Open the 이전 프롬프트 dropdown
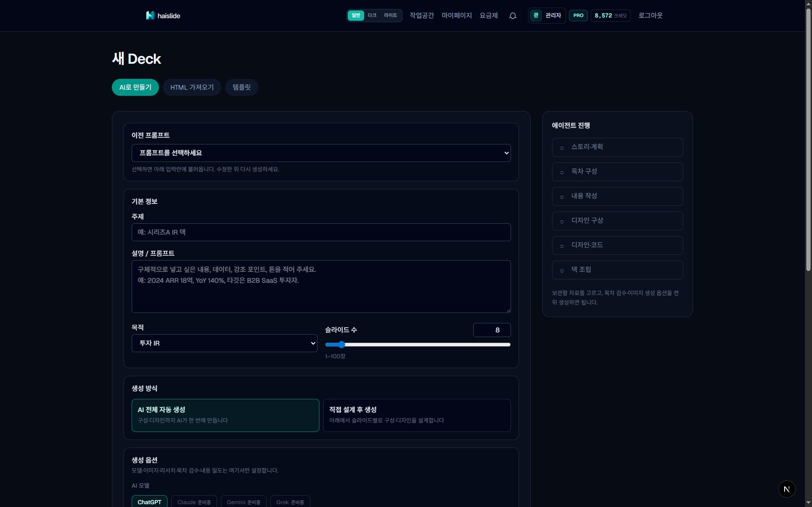The width and height of the screenshot is (812, 507). tap(321, 153)
